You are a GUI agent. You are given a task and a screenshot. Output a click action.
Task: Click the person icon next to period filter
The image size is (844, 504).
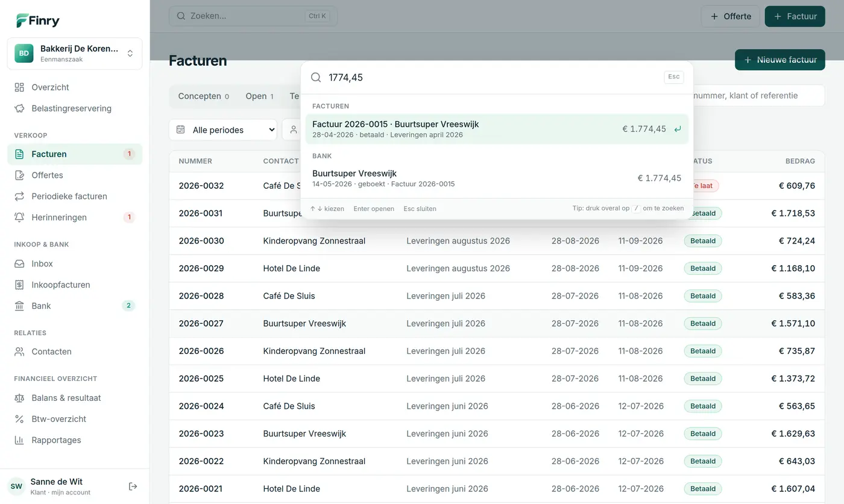[294, 130]
